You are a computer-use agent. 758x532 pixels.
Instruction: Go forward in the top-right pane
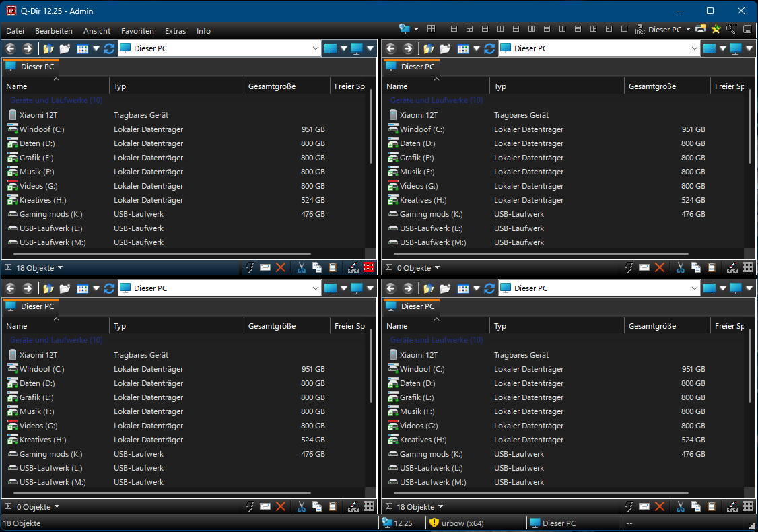click(408, 48)
